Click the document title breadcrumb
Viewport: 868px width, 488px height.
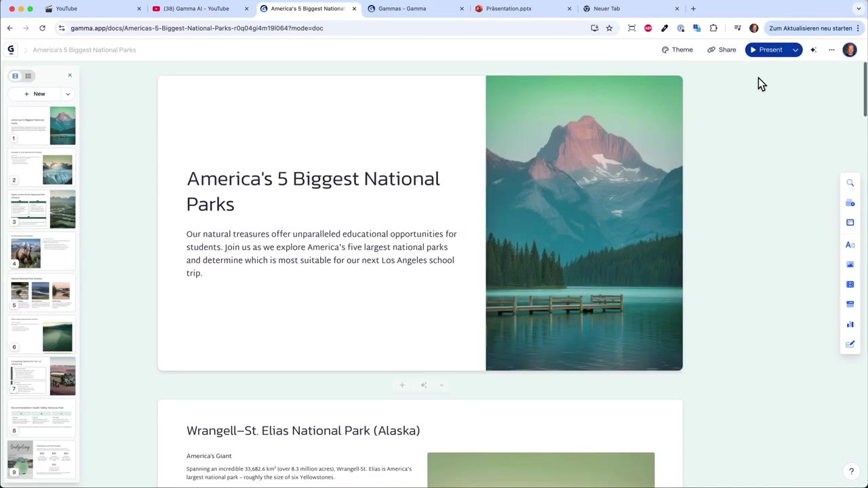coord(84,49)
